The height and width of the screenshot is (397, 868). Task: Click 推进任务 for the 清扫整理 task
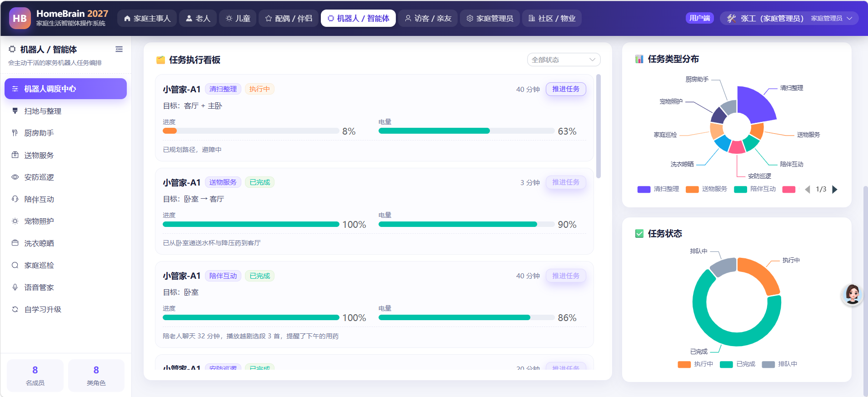[566, 89]
